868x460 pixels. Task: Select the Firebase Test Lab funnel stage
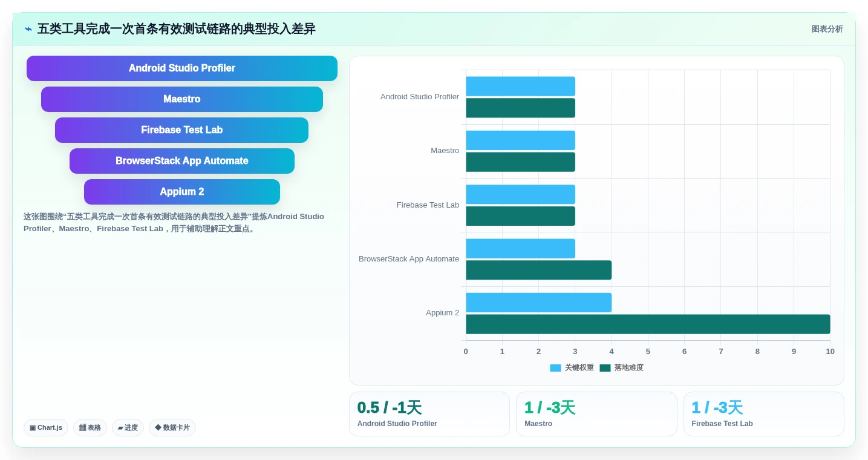point(182,130)
